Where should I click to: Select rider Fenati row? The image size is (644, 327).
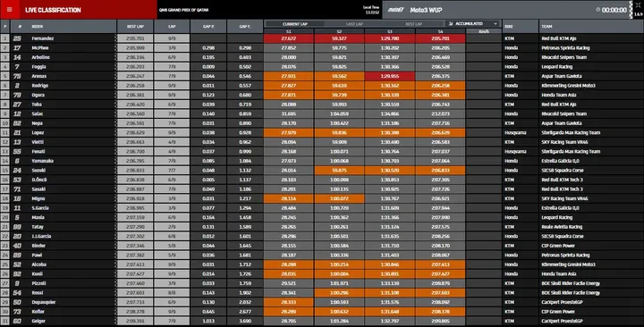pyautogui.click(x=322, y=152)
